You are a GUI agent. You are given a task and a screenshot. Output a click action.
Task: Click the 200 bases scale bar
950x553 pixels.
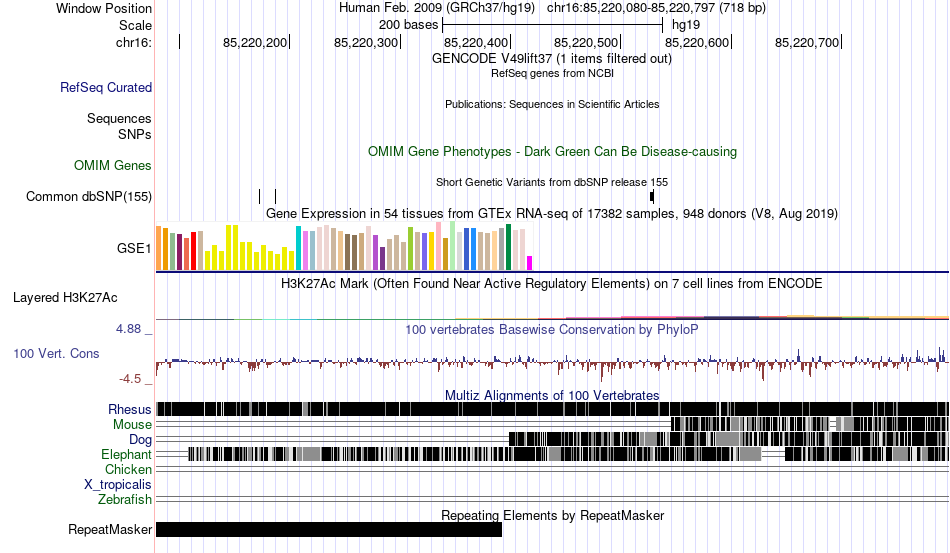tap(553, 25)
